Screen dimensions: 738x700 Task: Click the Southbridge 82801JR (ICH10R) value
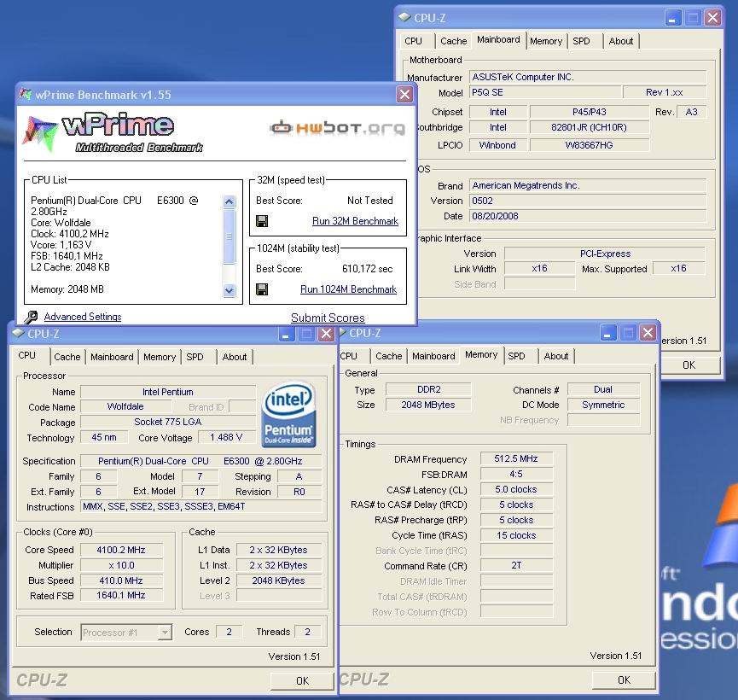(x=590, y=127)
